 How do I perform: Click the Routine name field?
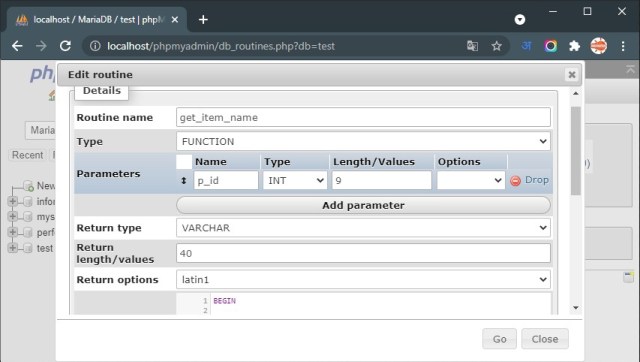363,118
